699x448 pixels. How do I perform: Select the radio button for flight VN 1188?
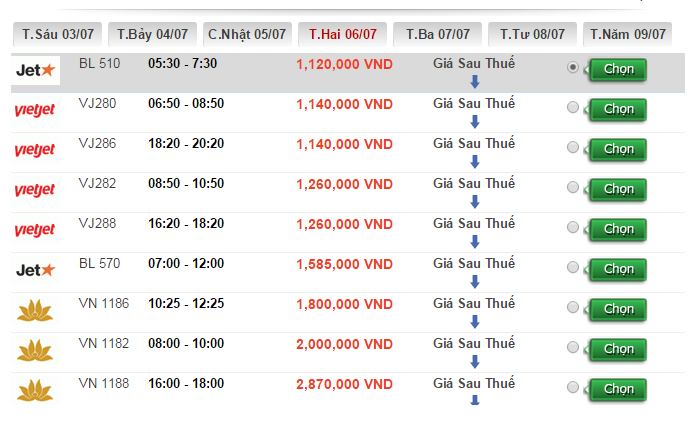tap(573, 387)
